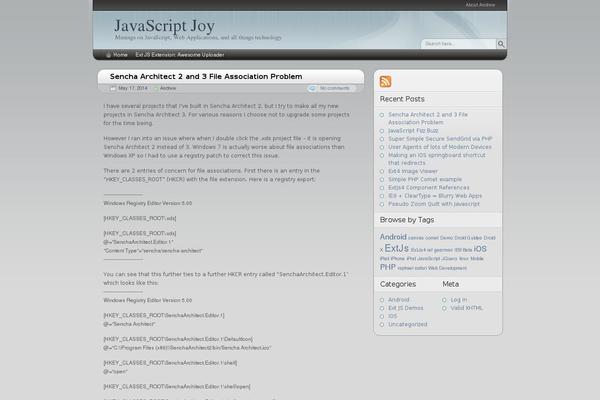Viewport: 600px width, 400px height.
Task: Click the calendar icon beside the post date
Action: [113, 88]
